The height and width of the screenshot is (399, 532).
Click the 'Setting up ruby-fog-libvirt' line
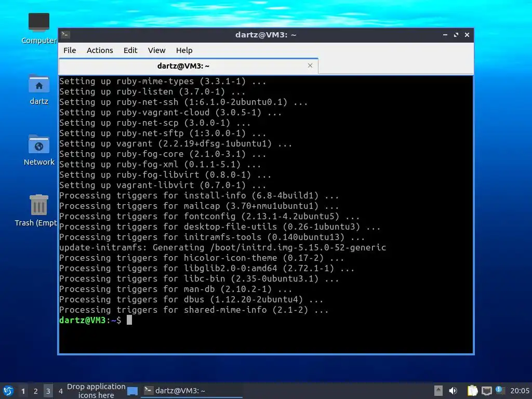click(165, 175)
